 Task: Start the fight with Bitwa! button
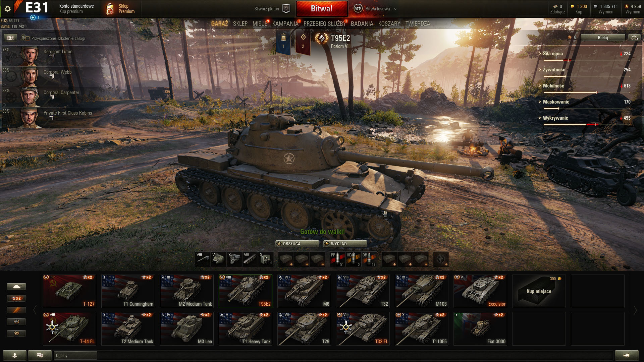(x=322, y=9)
